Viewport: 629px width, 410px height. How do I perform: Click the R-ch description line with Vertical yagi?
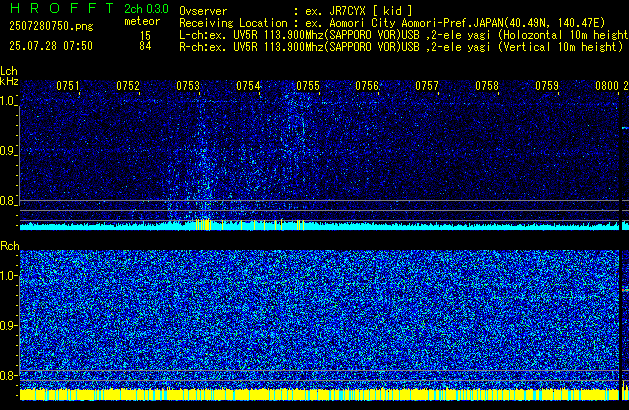point(401,47)
